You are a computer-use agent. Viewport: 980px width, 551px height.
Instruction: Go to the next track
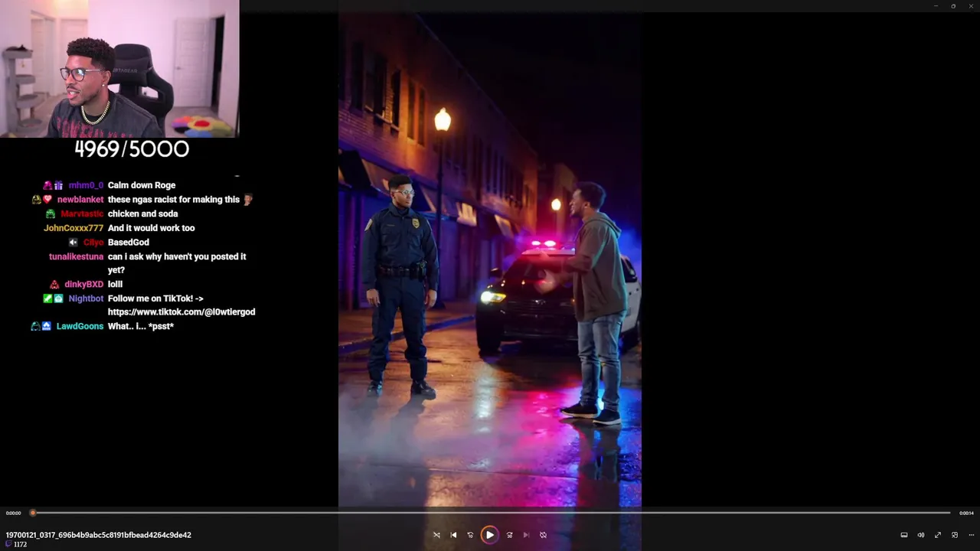[x=526, y=535]
